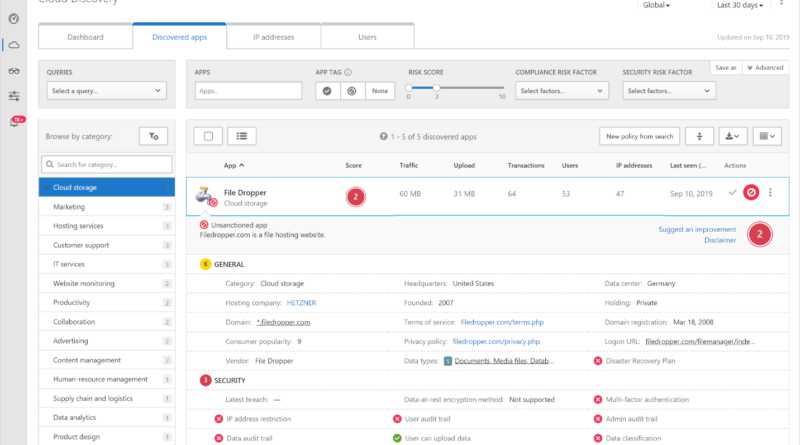Screen dimensions: 800x445
Task: Click the export download dropdown icon
Action: (733, 136)
